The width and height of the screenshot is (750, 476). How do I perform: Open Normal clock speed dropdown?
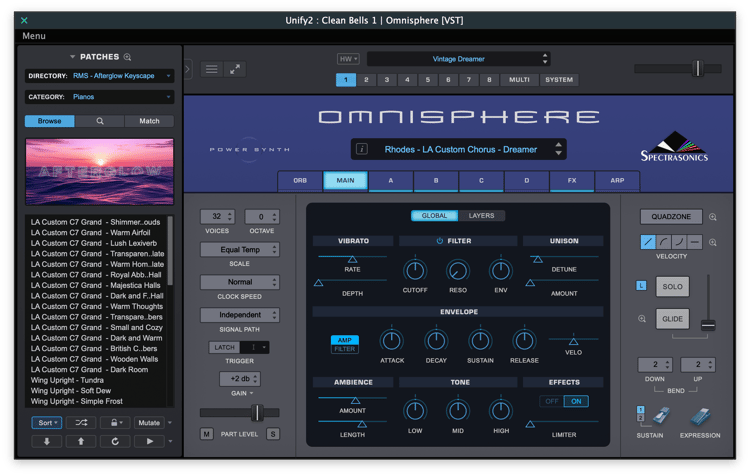[x=240, y=282]
